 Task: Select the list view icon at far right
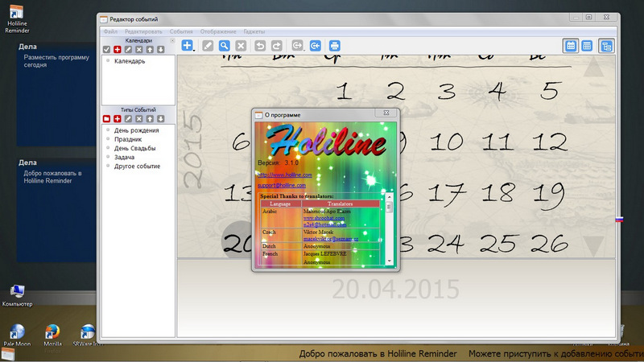(606, 46)
